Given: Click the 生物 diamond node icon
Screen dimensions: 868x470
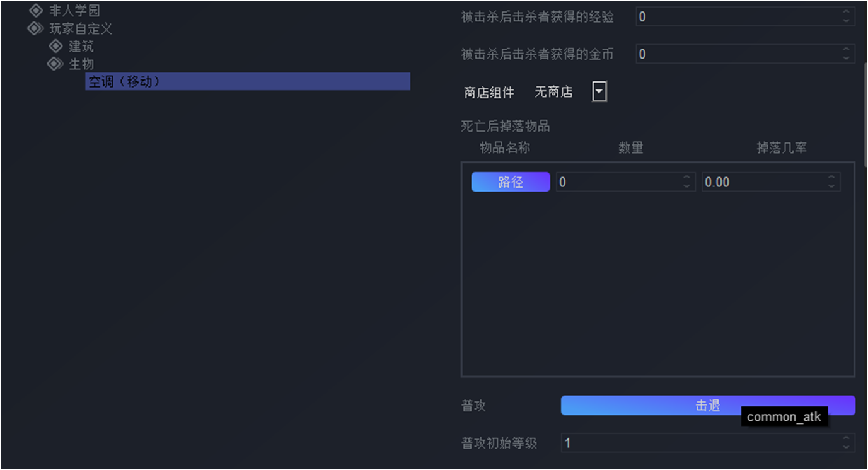Looking at the screenshot, I should (55, 64).
